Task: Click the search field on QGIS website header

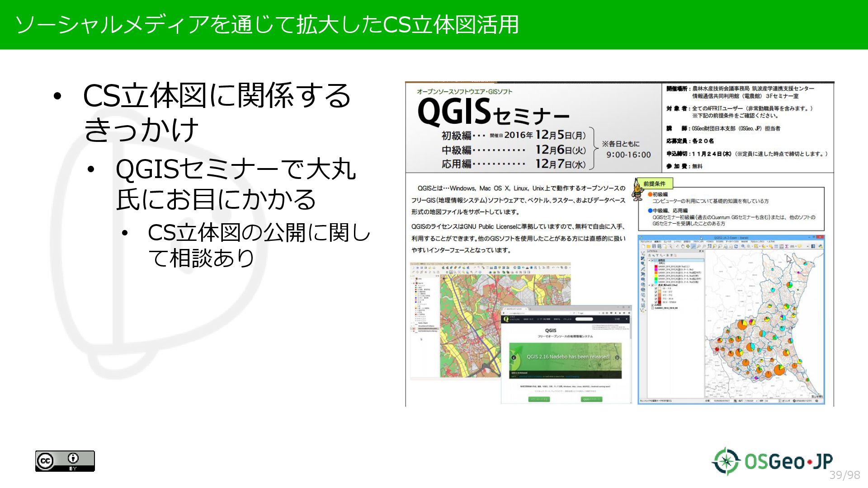Action: pyautogui.click(x=584, y=319)
